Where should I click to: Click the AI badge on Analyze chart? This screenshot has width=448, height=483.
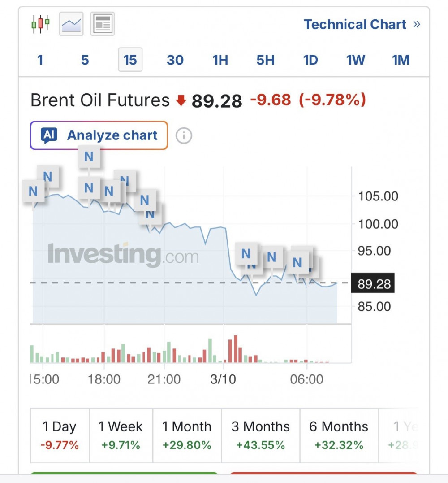49,135
